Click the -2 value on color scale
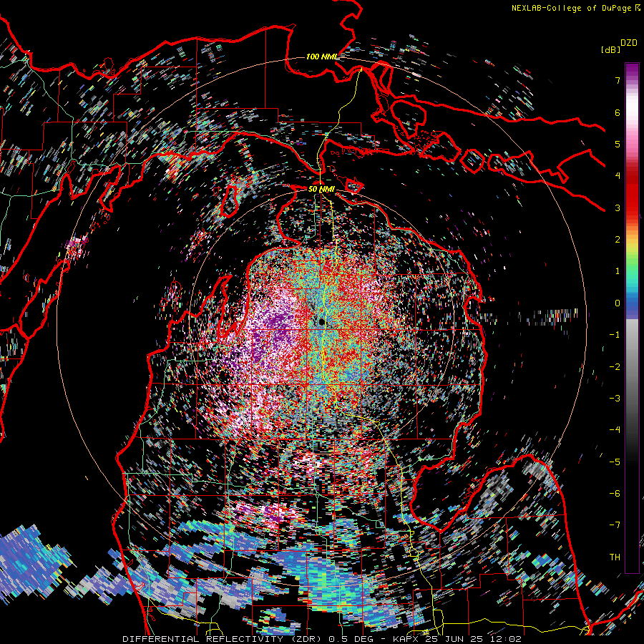This screenshot has width=644, height=644. coord(615,367)
